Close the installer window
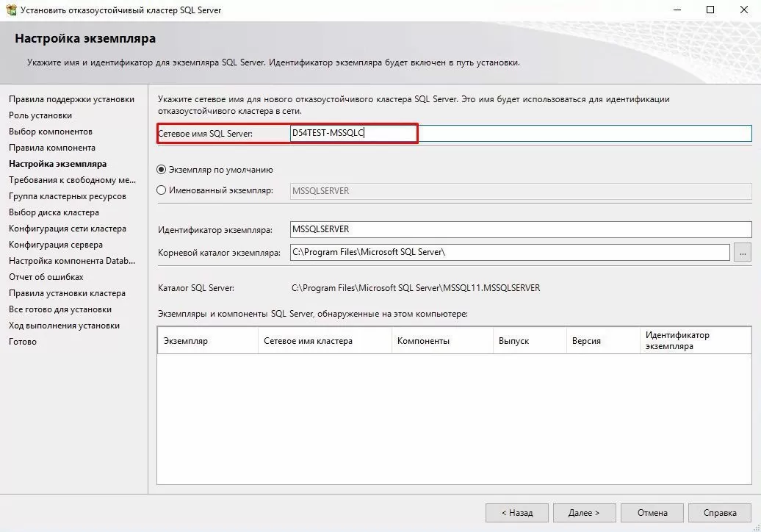The width and height of the screenshot is (761, 532). point(743,10)
